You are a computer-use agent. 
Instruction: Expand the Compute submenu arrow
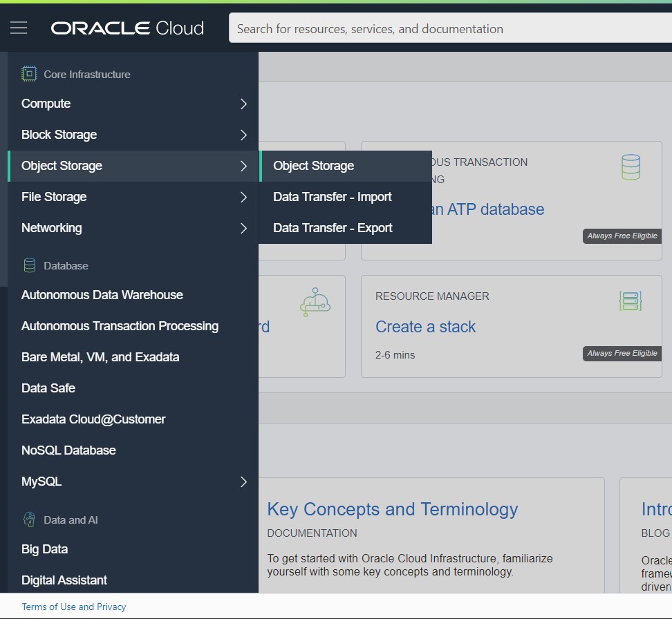point(243,104)
